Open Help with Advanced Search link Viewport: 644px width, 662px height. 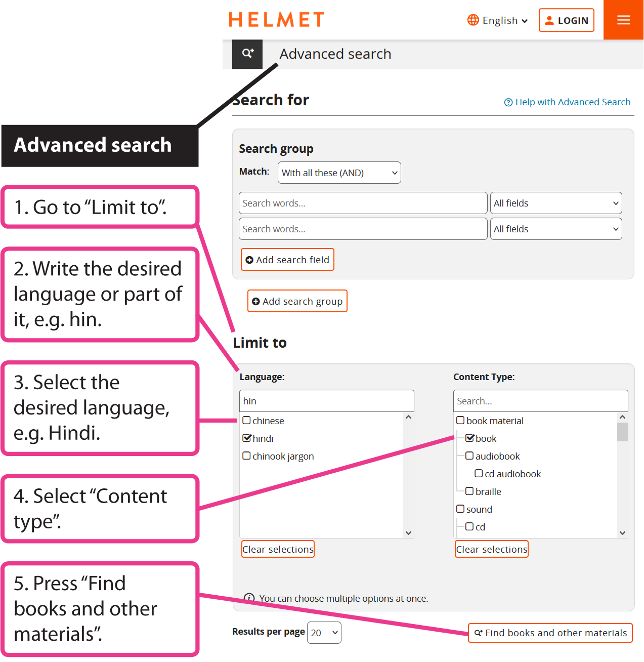click(572, 102)
